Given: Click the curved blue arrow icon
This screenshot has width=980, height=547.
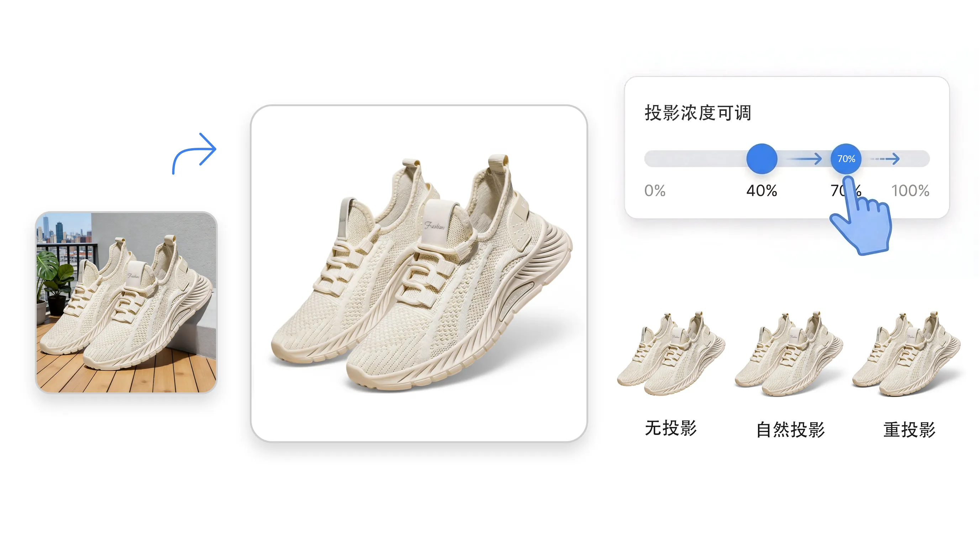Looking at the screenshot, I should tap(194, 154).
